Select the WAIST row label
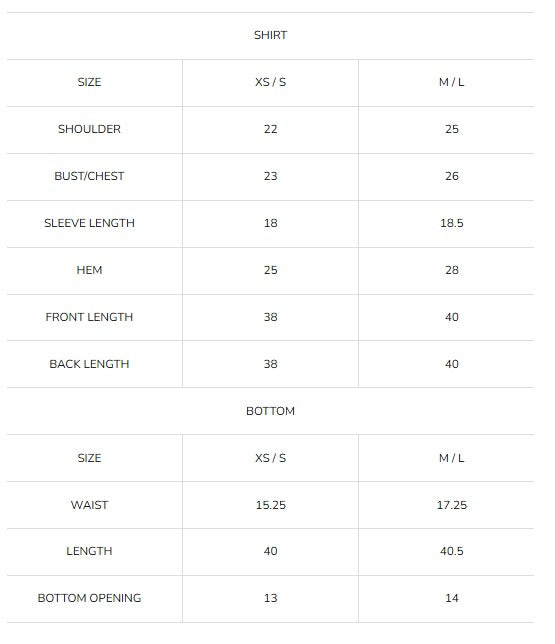555x644 pixels. [89, 505]
